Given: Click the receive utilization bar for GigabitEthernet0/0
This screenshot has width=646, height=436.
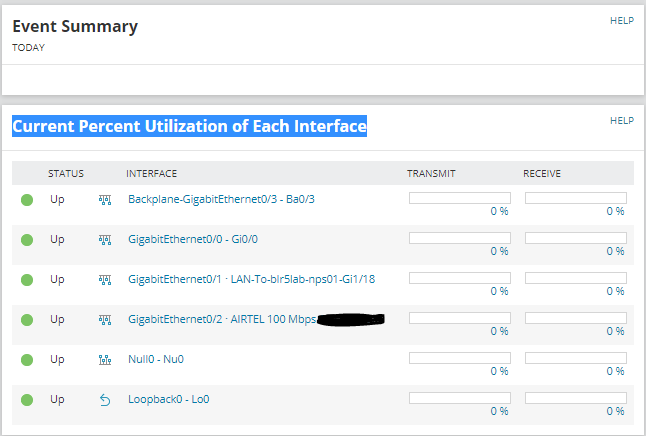Looking at the screenshot, I should 576,238.
